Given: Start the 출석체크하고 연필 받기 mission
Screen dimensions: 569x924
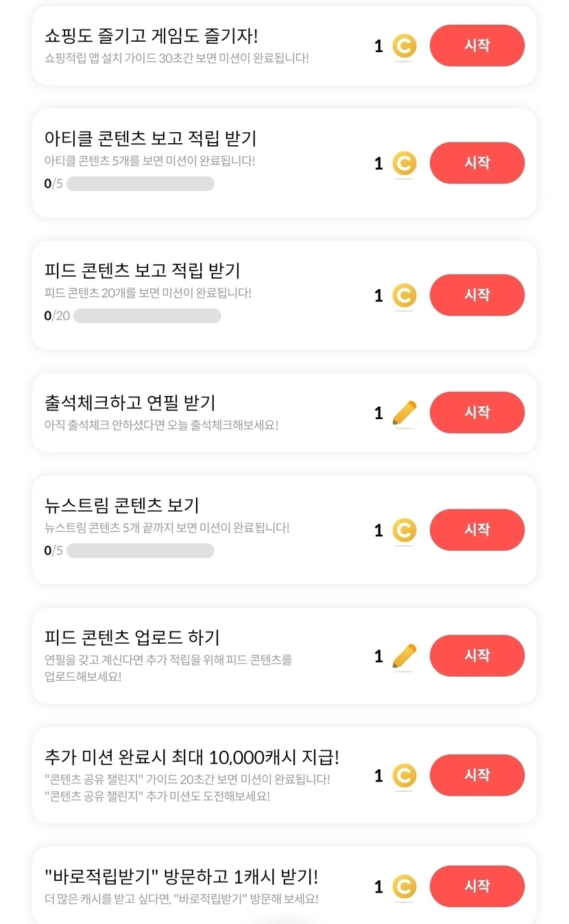Looking at the screenshot, I should pos(477,412).
